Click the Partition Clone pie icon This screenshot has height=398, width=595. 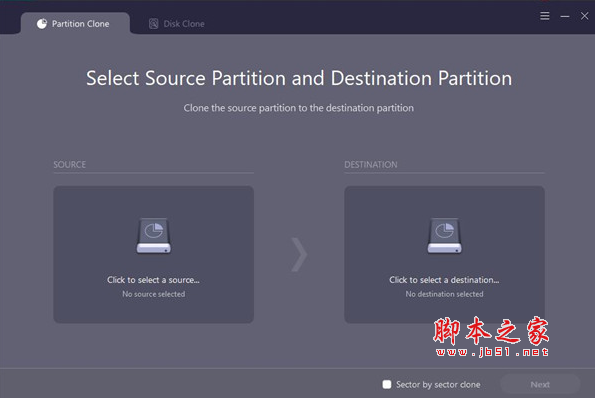pos(42,24)
